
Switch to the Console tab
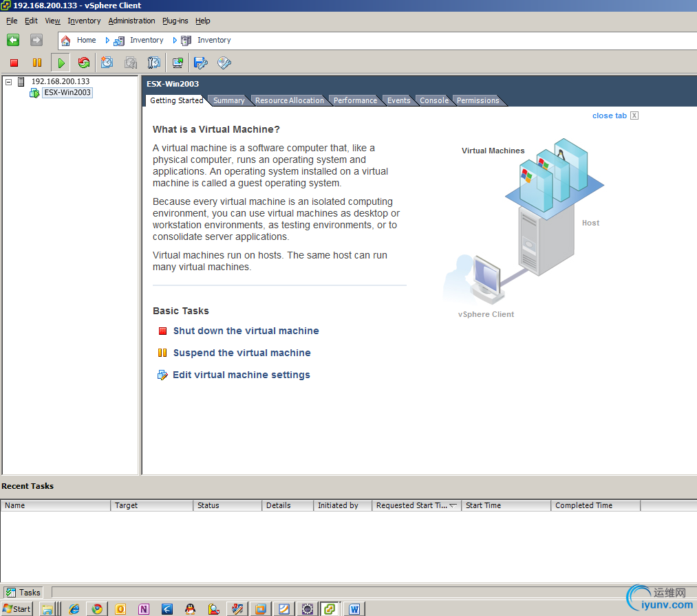coord(434,100)
